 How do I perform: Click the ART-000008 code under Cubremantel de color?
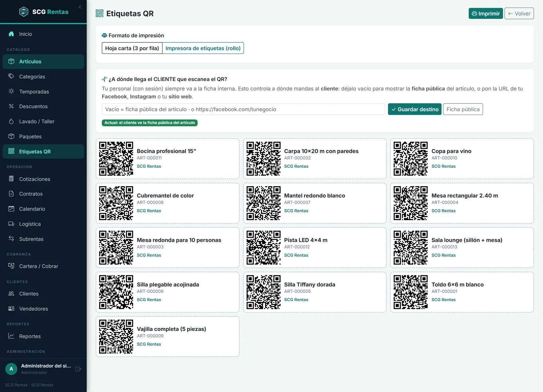(150, 202)
